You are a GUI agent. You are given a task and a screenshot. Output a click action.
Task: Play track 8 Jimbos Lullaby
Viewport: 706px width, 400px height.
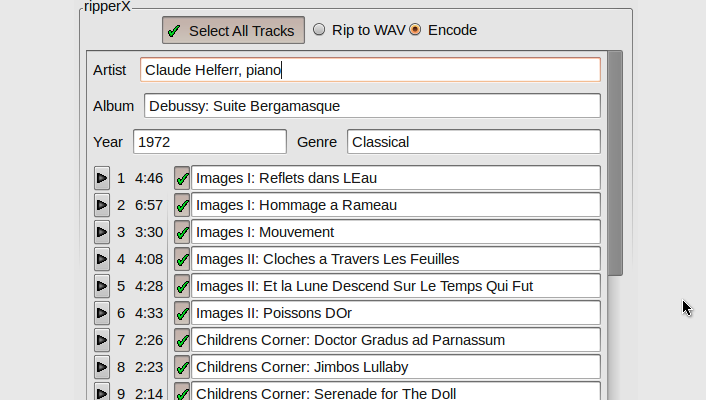(x=101, y=367)
